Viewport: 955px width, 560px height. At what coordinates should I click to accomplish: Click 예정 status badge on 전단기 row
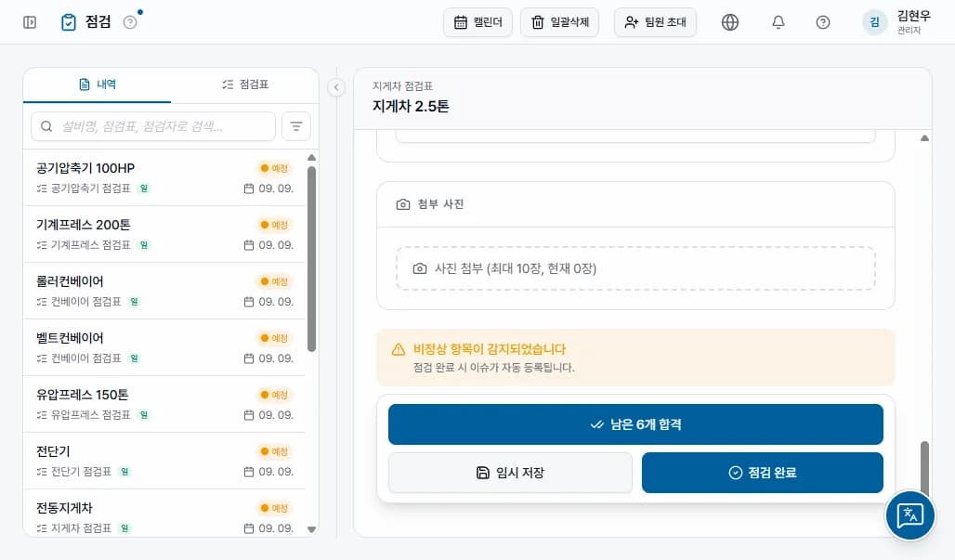pos(274,451)
